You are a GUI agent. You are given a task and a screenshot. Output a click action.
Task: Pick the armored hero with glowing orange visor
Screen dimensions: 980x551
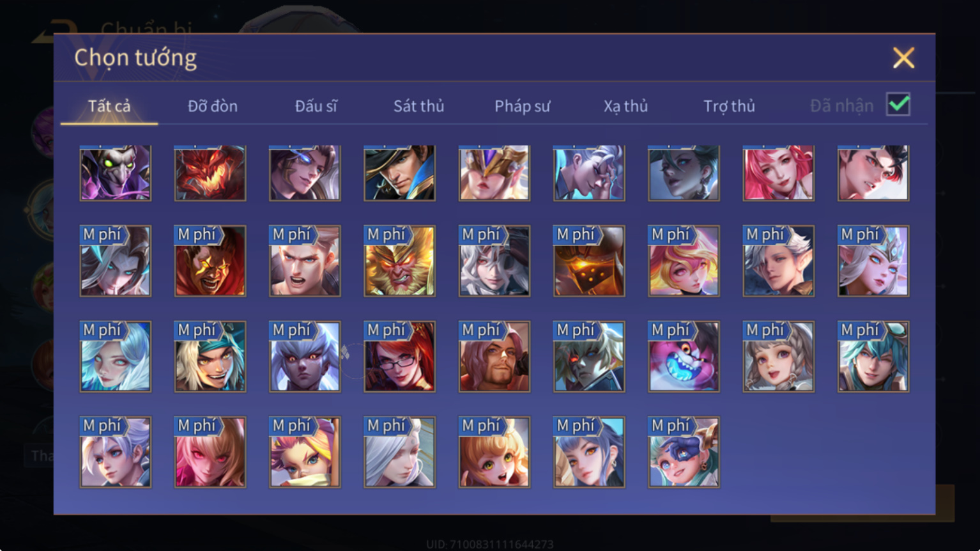coord(589,261)
